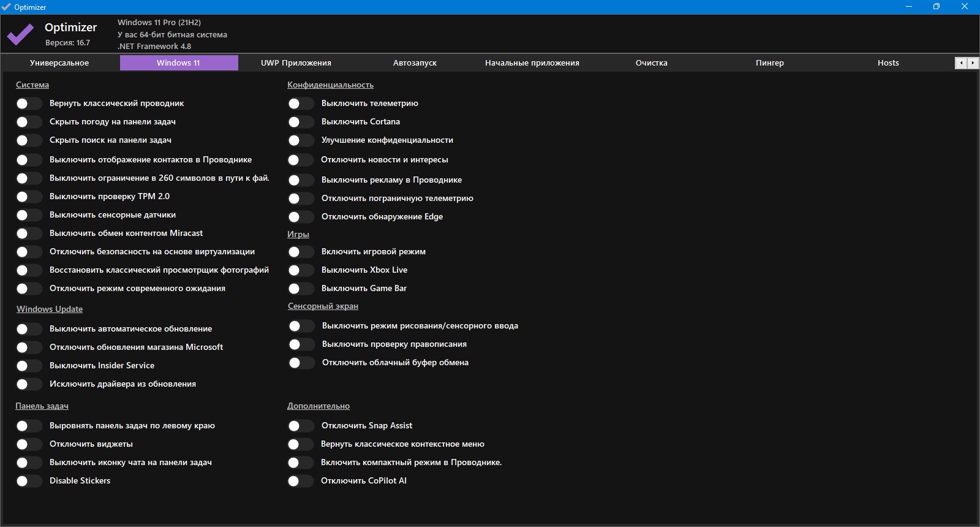Click the Панель задач section heading

click(x=42, y=406)
